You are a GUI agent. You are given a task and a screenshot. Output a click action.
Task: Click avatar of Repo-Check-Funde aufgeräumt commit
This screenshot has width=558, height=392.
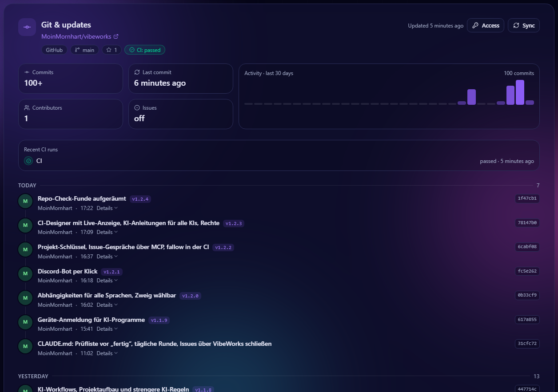[x=25, y=201]
